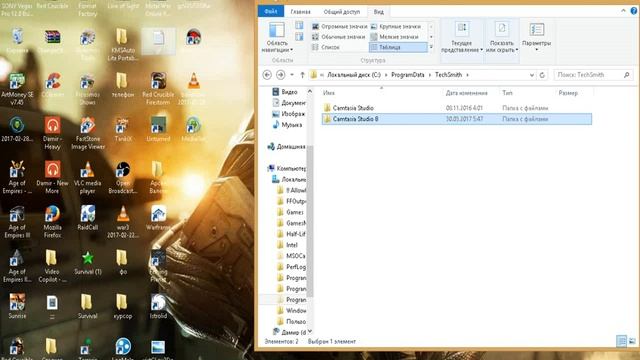Open the Параметры dropdown in the ribbon
The image size is (640, 360).
pos(536,38)
